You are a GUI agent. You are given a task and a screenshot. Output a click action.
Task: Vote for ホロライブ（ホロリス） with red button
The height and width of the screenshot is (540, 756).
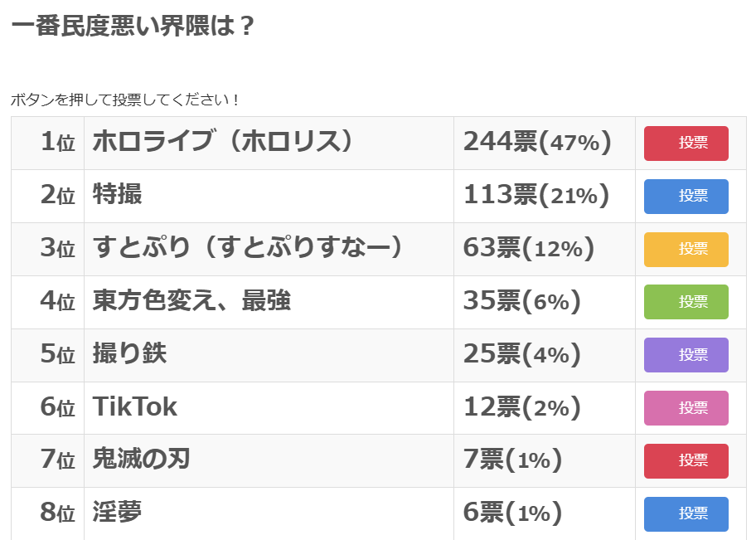pos(686,143)
